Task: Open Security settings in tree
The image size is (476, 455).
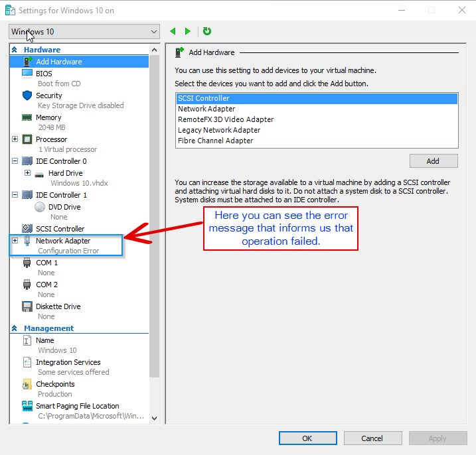Action: 49,96
